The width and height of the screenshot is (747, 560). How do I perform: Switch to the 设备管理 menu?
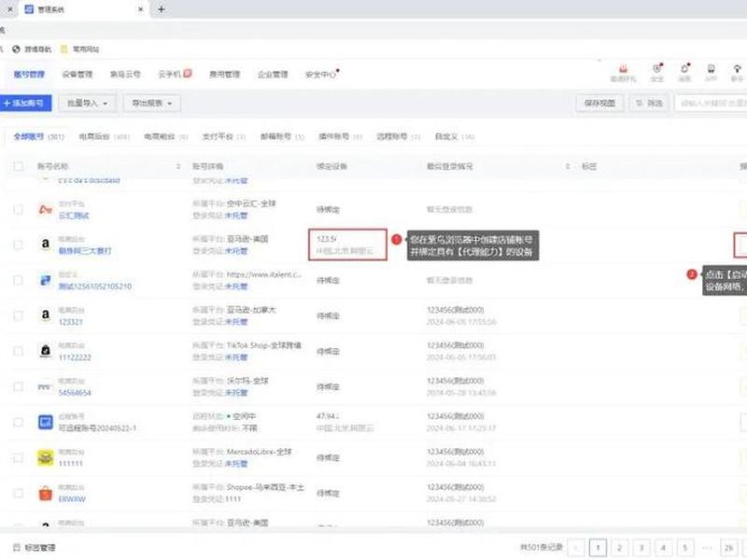click(x=78, y=75)
